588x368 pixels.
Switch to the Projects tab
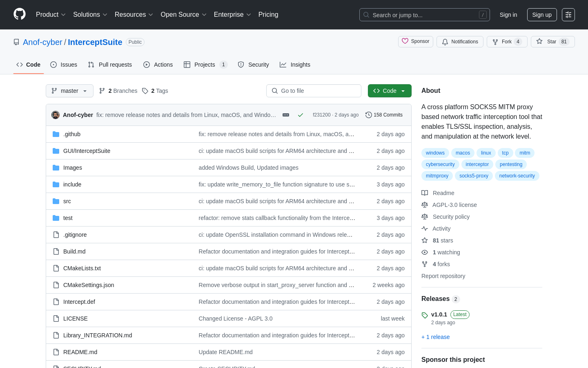point(205,65)
